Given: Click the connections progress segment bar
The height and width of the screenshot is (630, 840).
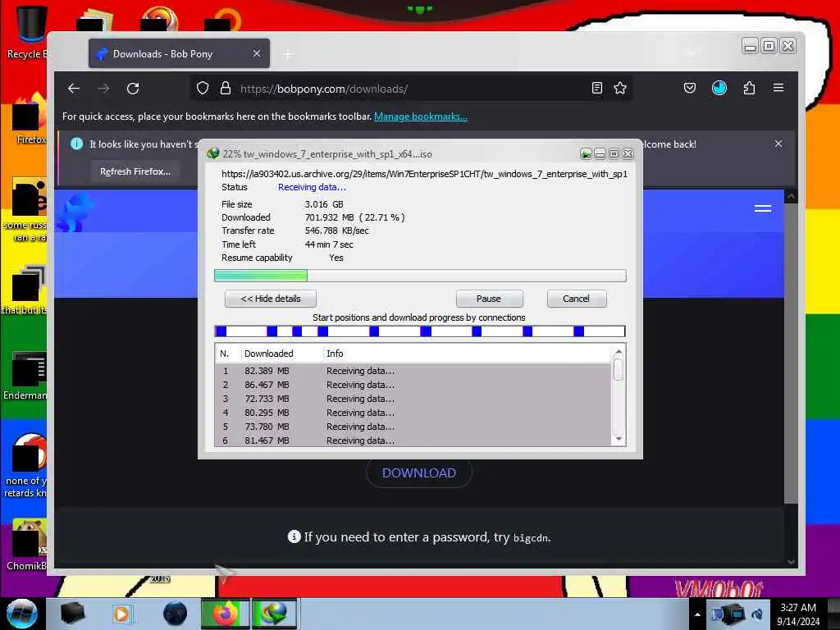Looking at the screenshot, I should pos(420,331).
